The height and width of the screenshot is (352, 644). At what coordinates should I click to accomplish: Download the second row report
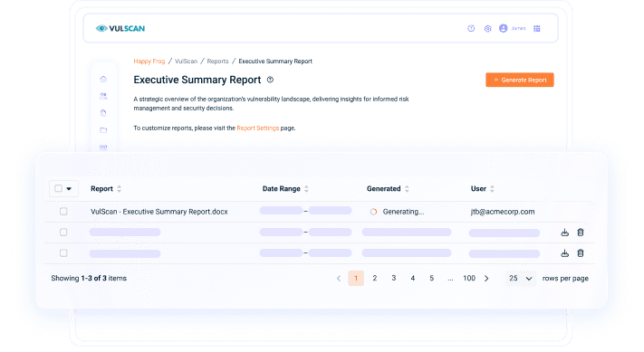pyautogui.click(x=564, y=233)
